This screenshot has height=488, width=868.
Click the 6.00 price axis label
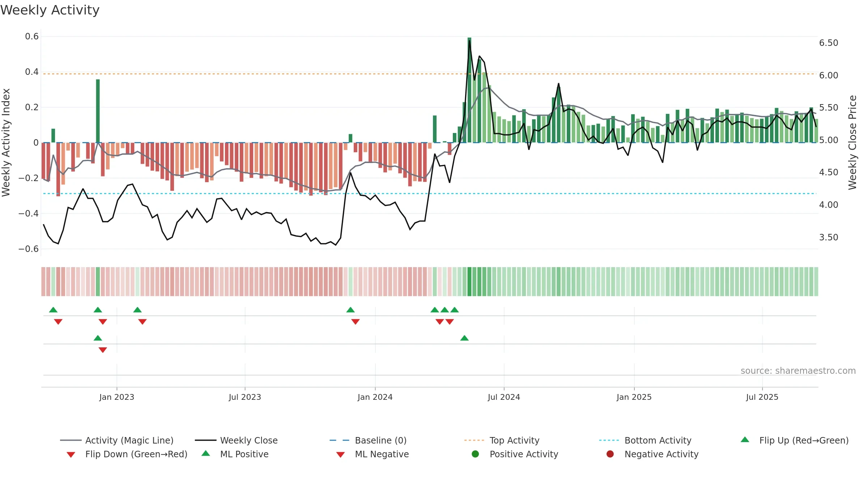829,76
